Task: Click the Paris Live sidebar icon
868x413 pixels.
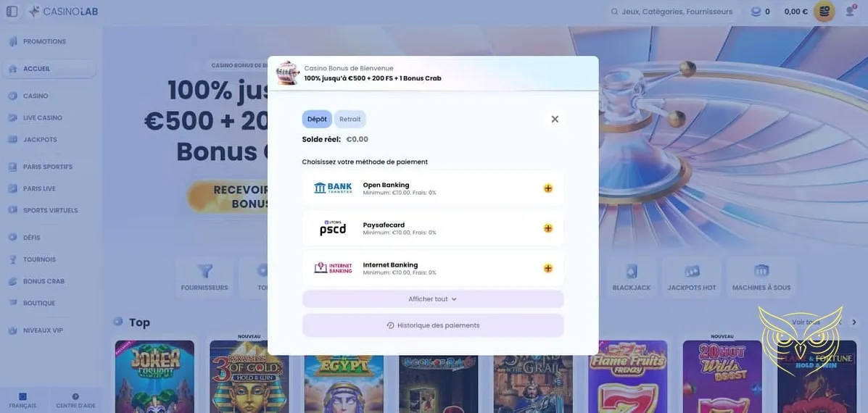Action: tap(13, 188)
